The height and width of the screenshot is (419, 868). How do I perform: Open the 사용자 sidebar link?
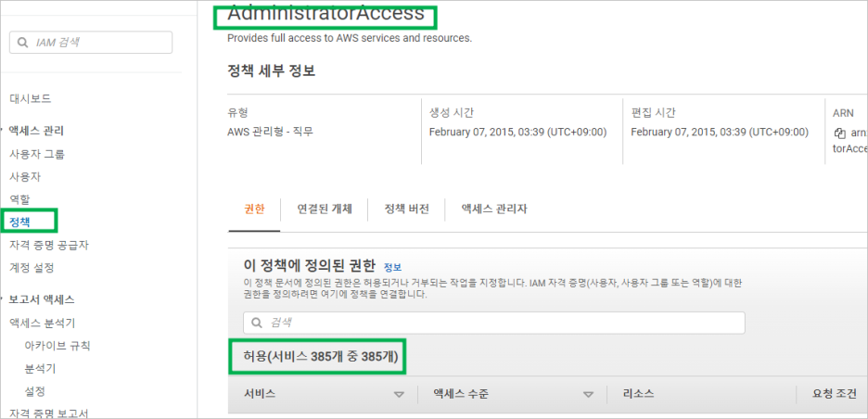25,177
